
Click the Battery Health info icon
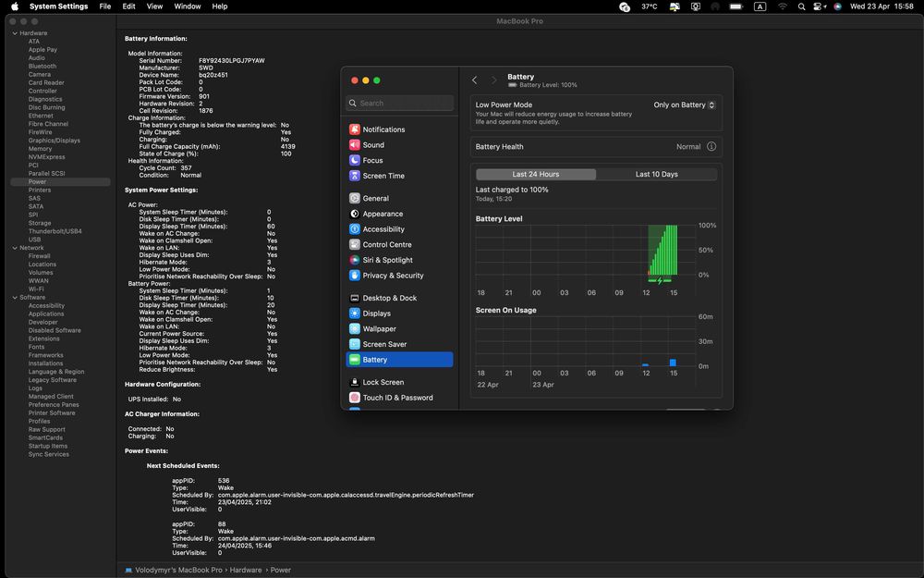(x=711, y=147)
